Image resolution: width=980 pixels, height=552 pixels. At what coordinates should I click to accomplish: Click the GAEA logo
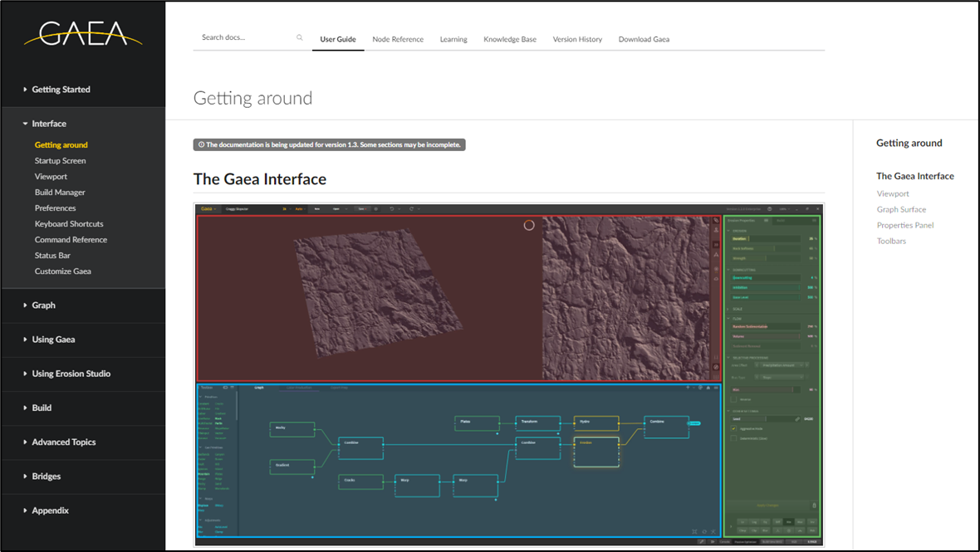(83, 34)
